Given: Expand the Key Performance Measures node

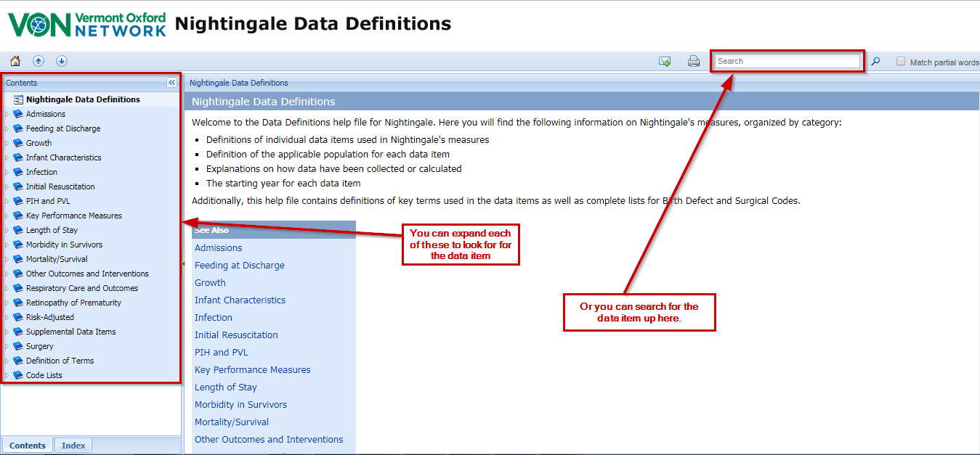Looking at the screenshot, I should click(7, 216).
